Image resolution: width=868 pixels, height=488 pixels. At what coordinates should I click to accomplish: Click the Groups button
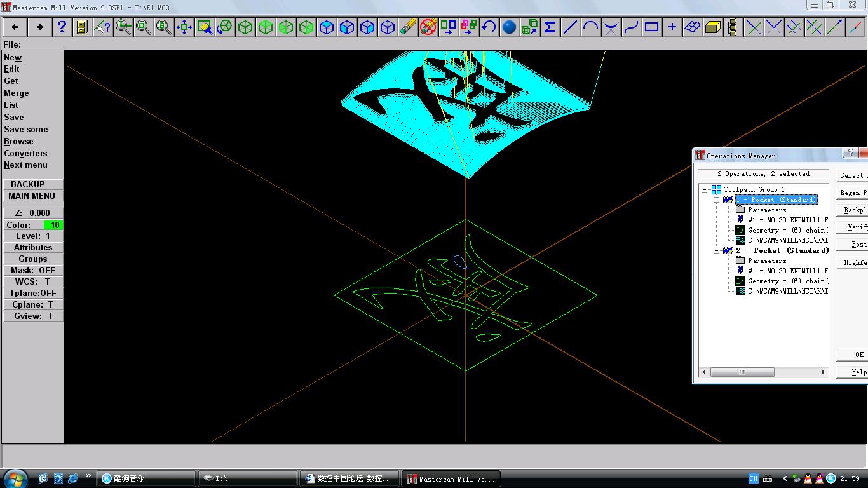(33, 259)
